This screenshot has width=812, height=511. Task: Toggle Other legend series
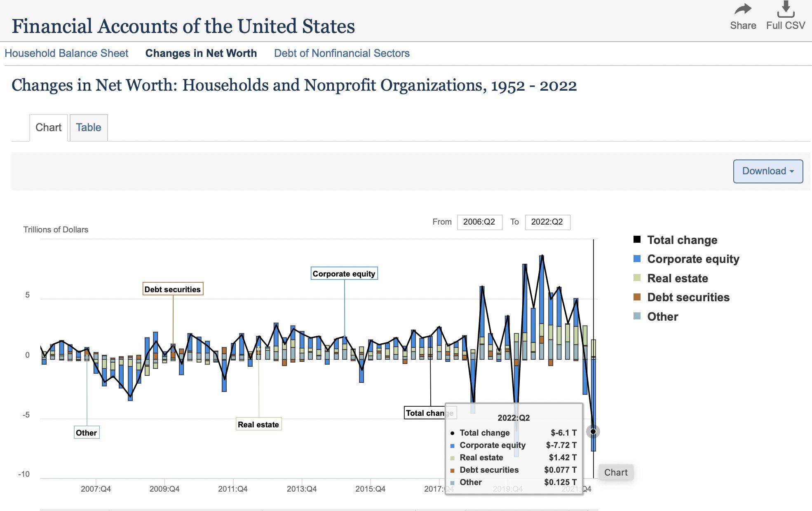coord(662,316)
